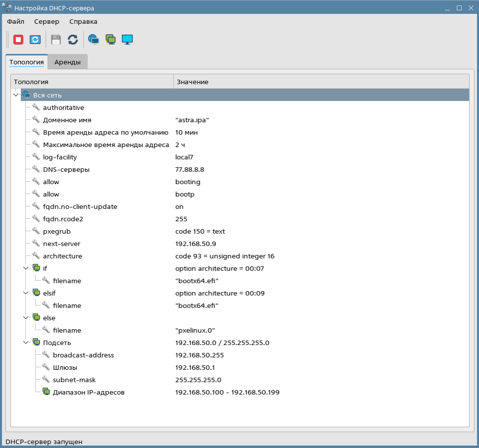Screen dimensions: 479x448
Task: Collapse the Вся сеть root node
Action: tap(16, 95)
